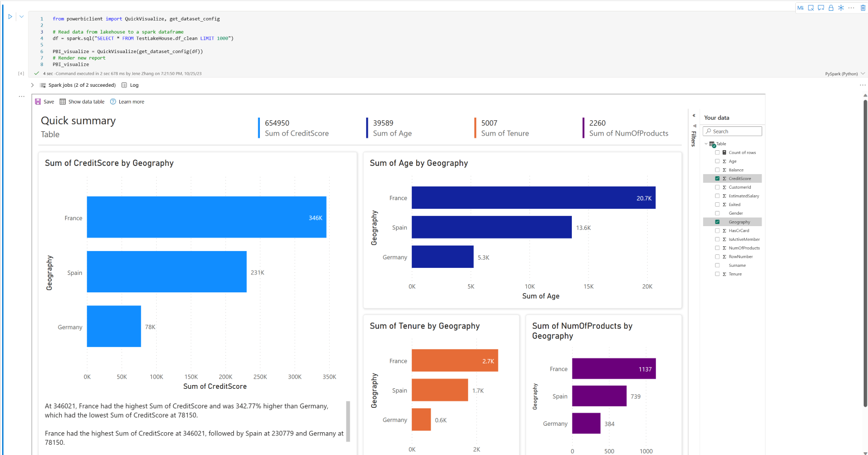Select the France bar in CreditScore chart

(207, 217)
